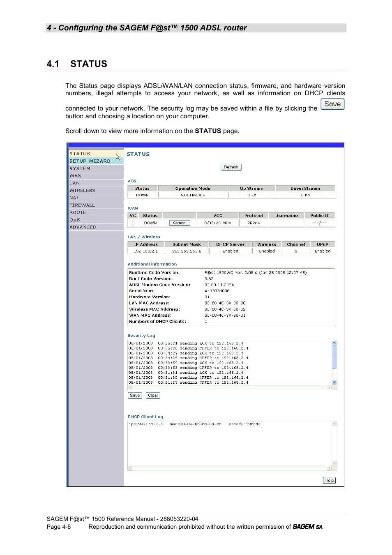Go to the WAN sidebar entry

(x=96, y=176)
